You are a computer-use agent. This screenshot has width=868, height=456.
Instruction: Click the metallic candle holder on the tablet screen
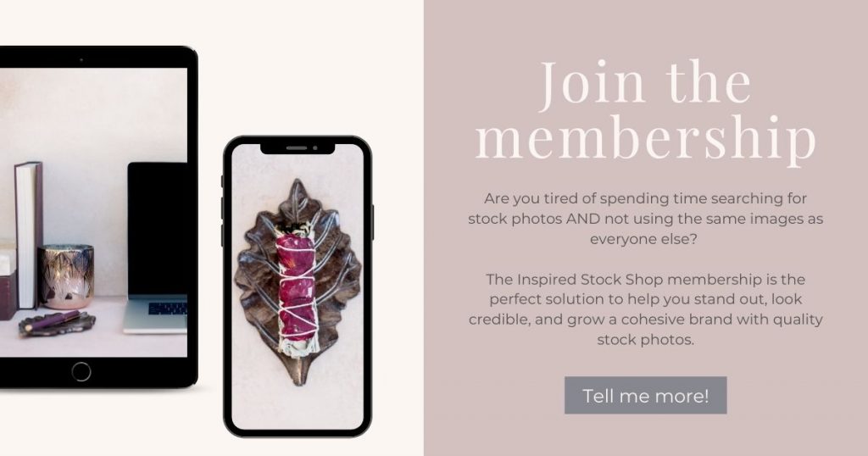[x=66, y=276]
